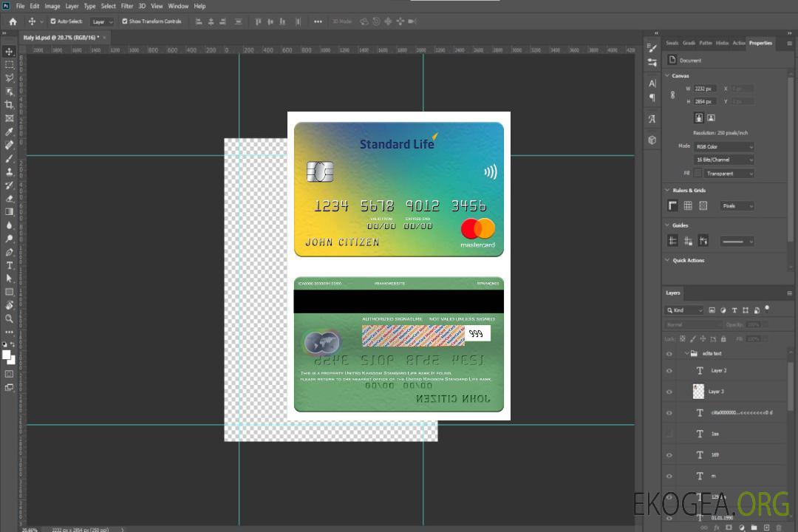Image resolution: width=798 pixels, height=532 pixels.
Task: Show rulers icon in Rulers & Grids
Action: [673, 205]
